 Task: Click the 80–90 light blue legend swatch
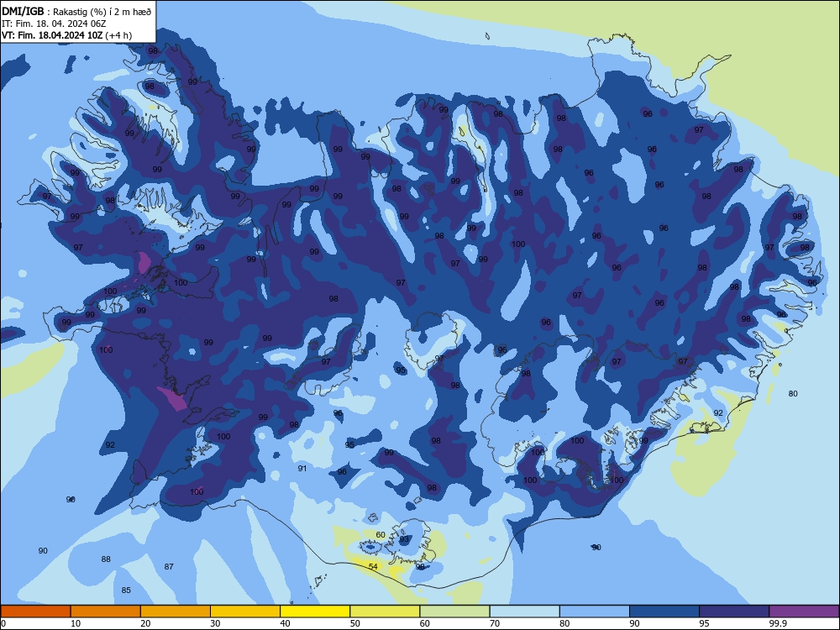[x=595, y=612]
